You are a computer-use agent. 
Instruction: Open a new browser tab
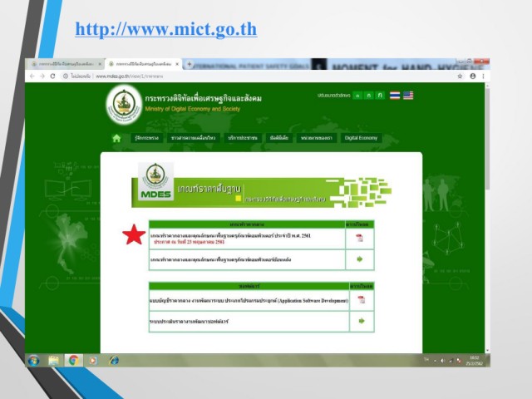tap(190, 63)
